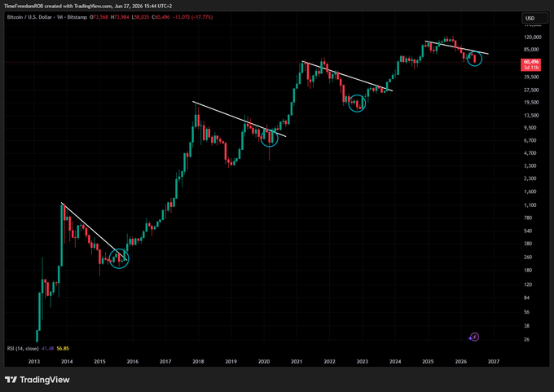Screen dimensions: 554x392
Task: Click the RSI value 56.85
Action: point(63,349)
